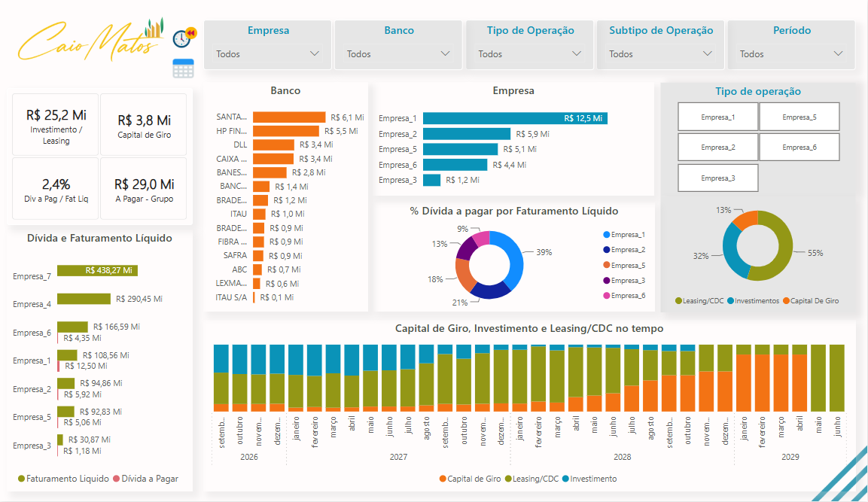Select the Empresa_5 slicer button

(799, 117)
